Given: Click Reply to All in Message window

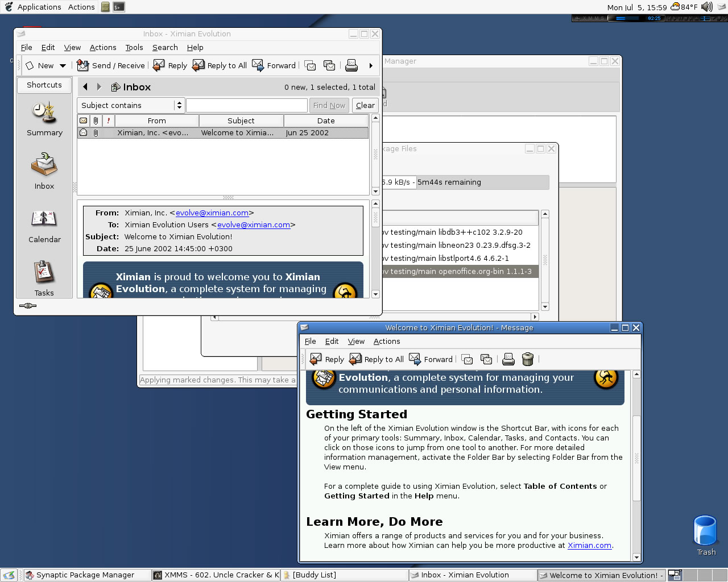Looking at the screenshot, I should coord(377,359).
